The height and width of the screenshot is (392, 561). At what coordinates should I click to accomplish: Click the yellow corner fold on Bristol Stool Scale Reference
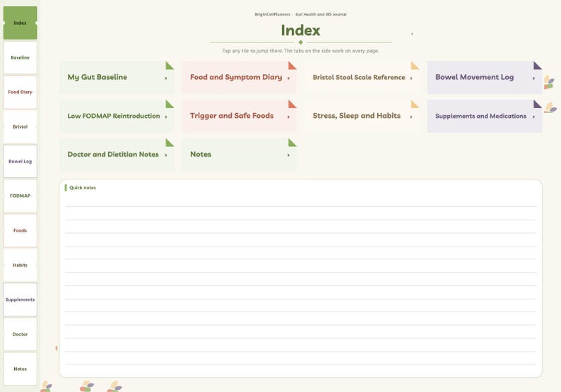click(415, 66)
